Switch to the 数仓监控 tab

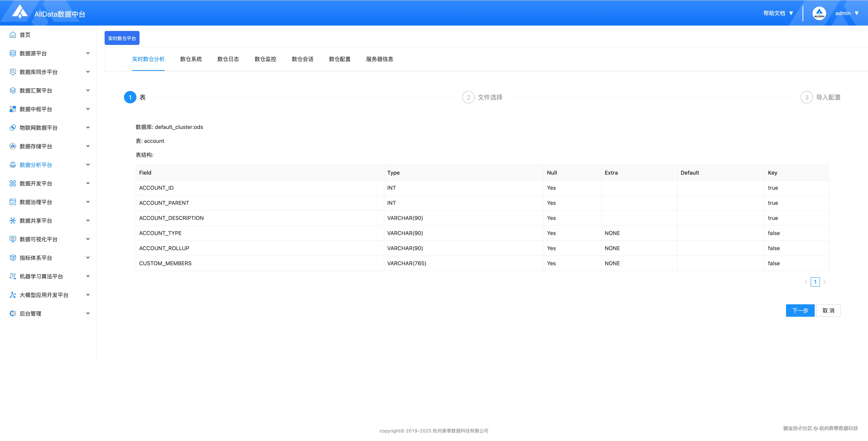pos(265,59)
